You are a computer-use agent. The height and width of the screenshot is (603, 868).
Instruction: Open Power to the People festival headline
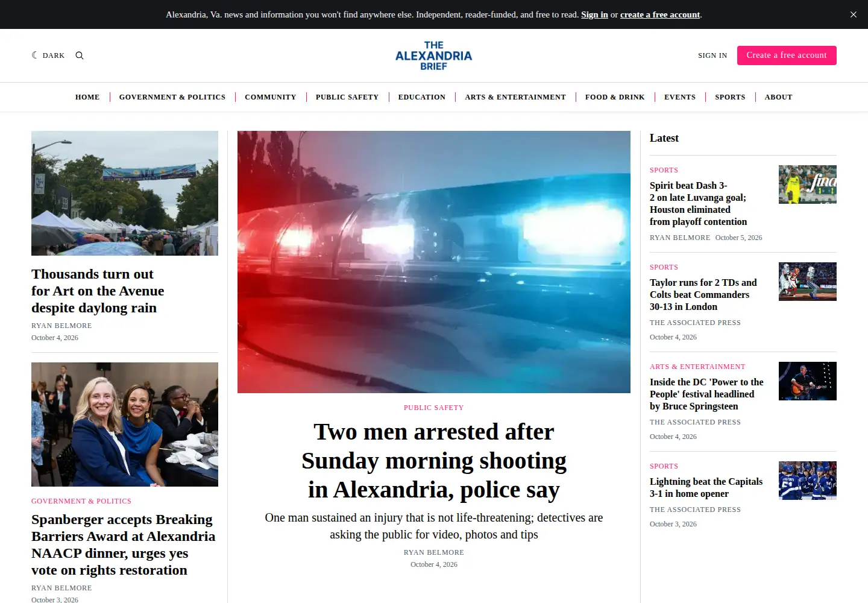[x=706, y=394]
